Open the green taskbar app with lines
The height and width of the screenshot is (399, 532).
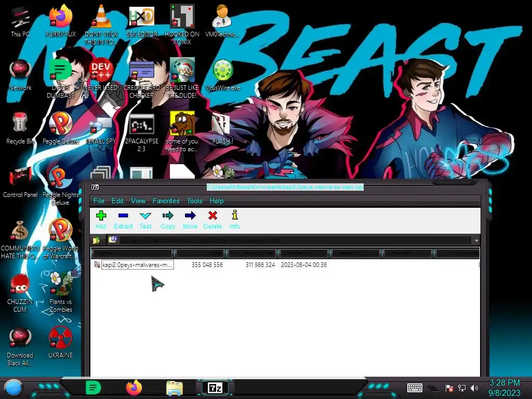pyautogui.click(x=94, y=388)
